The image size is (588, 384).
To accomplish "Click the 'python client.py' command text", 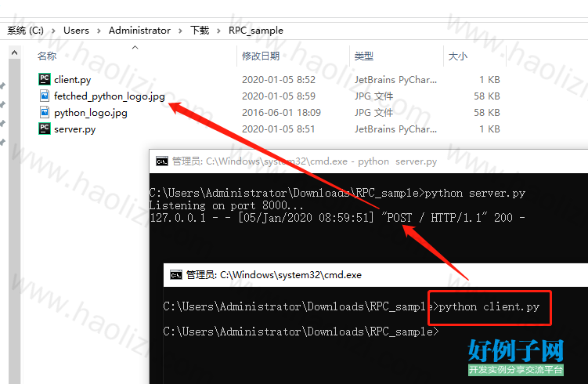I will point(489,306).
